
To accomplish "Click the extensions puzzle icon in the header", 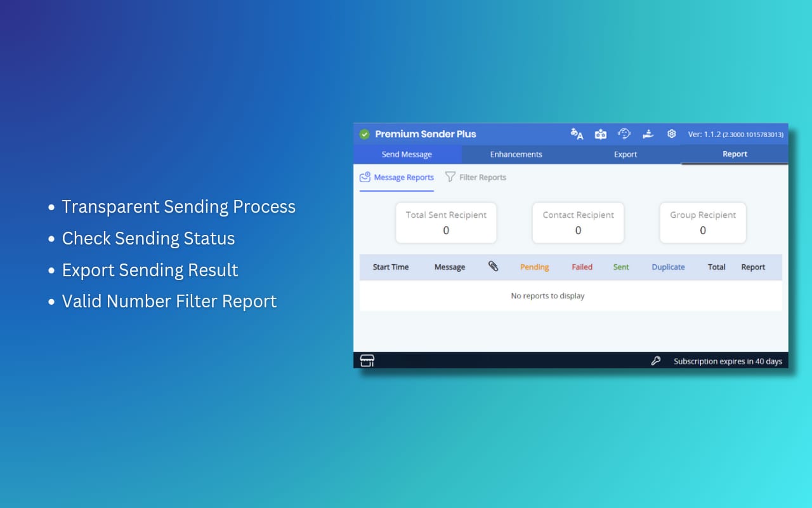I will point(600,134).
